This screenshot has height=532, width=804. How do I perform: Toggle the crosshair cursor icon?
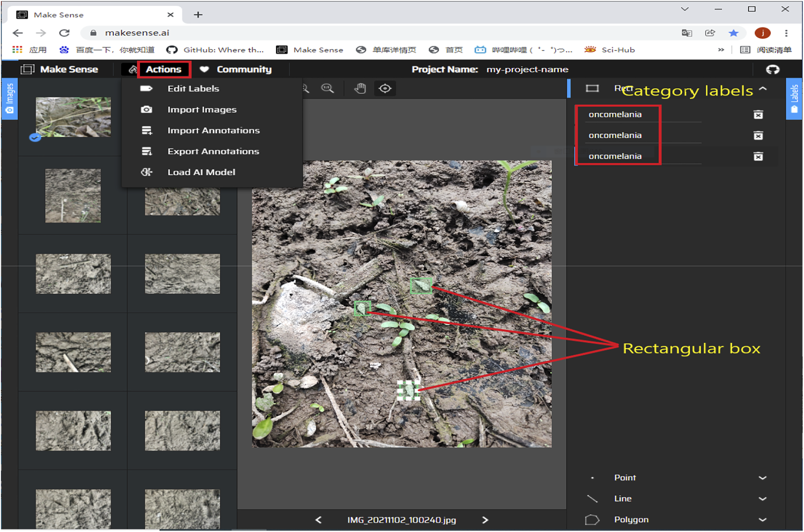(x=385, y=88)
